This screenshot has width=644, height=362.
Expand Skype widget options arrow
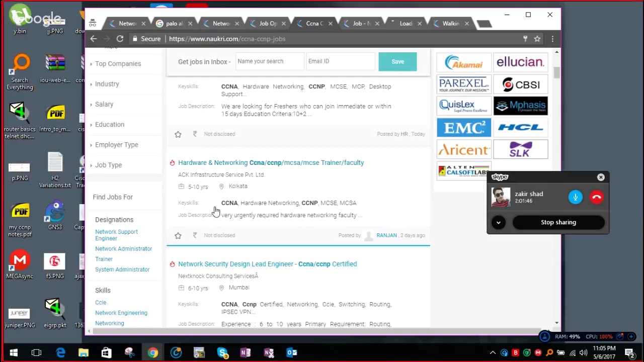click(x=498, y=222)
